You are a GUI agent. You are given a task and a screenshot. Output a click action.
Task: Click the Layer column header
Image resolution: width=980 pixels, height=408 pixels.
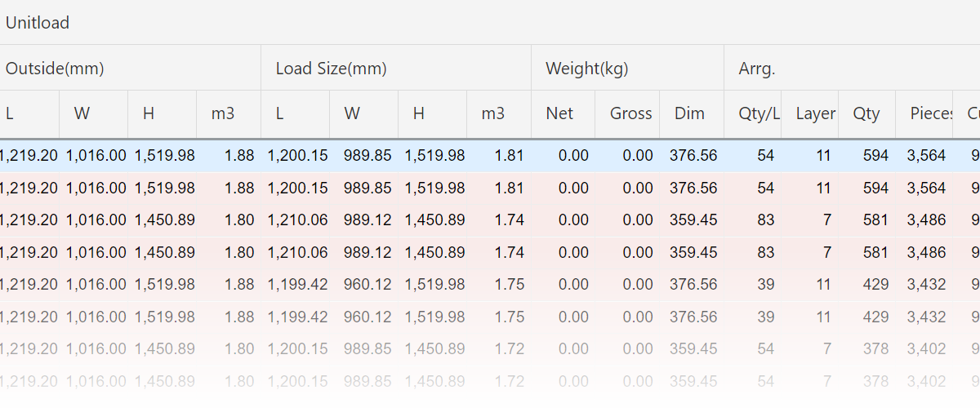pyautogui.click(x=815, y=113)
